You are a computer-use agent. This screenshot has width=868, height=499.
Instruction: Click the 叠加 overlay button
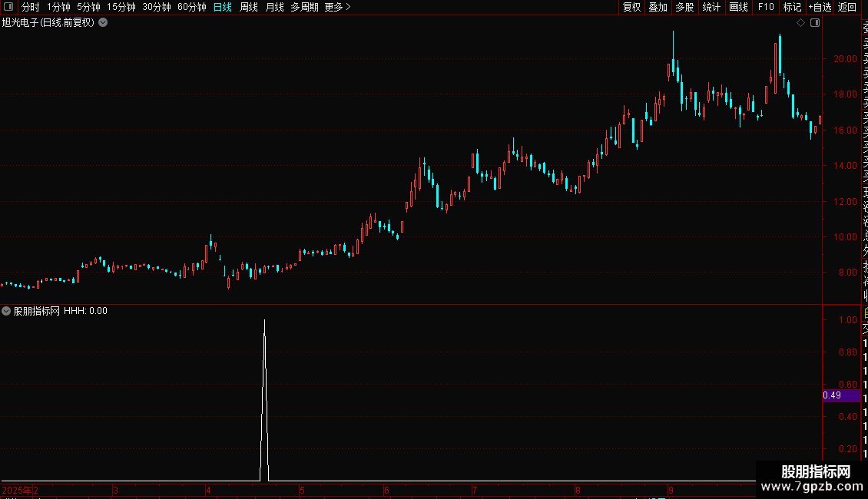coord(658,7)
